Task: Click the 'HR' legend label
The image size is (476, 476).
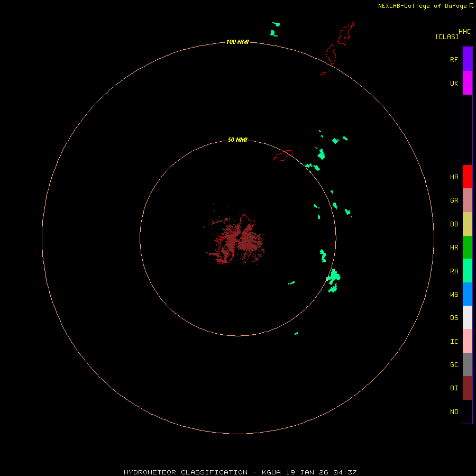Action: pyautogui.click(x=454, y=248)
